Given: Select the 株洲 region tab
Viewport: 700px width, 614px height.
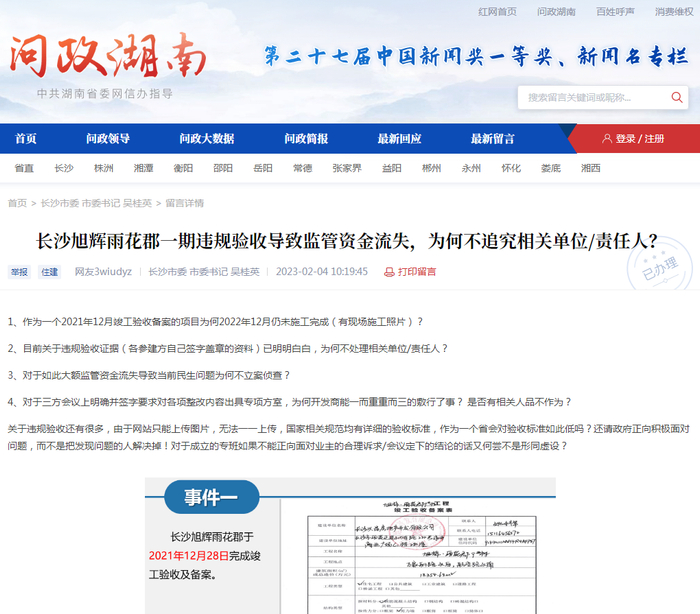Looking at the screenshot, I should 104,168.
